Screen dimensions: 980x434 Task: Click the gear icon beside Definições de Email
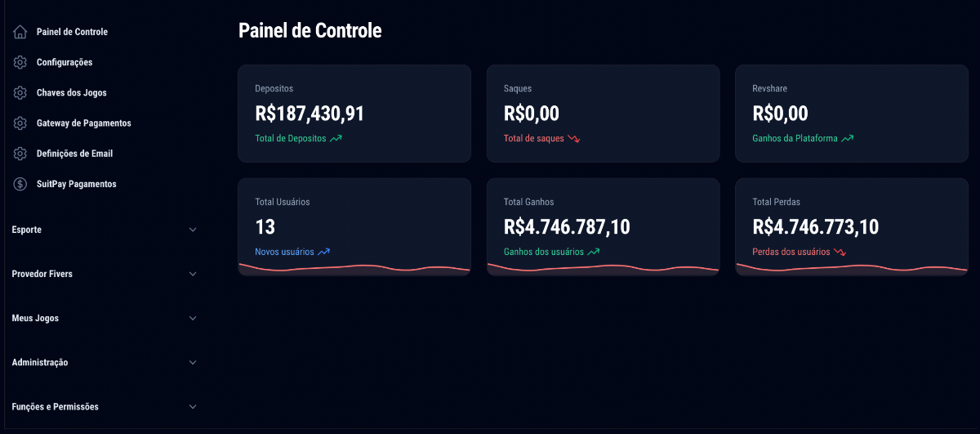tap(20, 154)
